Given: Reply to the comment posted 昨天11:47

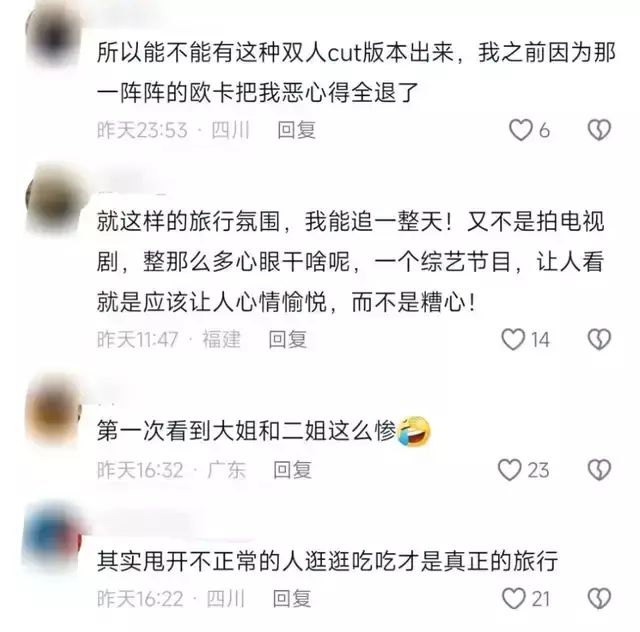Looking at the screenshot, I should pyautogui.click(x=288, y=339).
